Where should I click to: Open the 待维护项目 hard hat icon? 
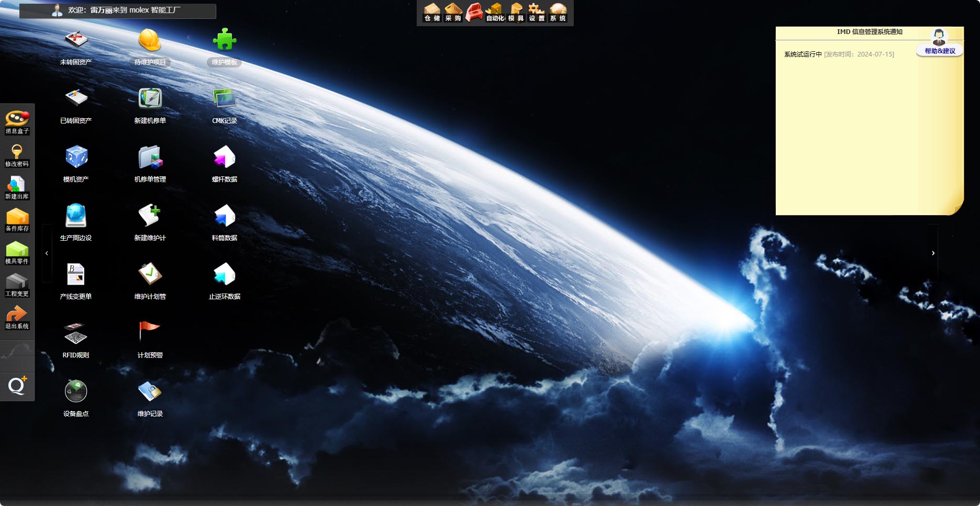150,45
